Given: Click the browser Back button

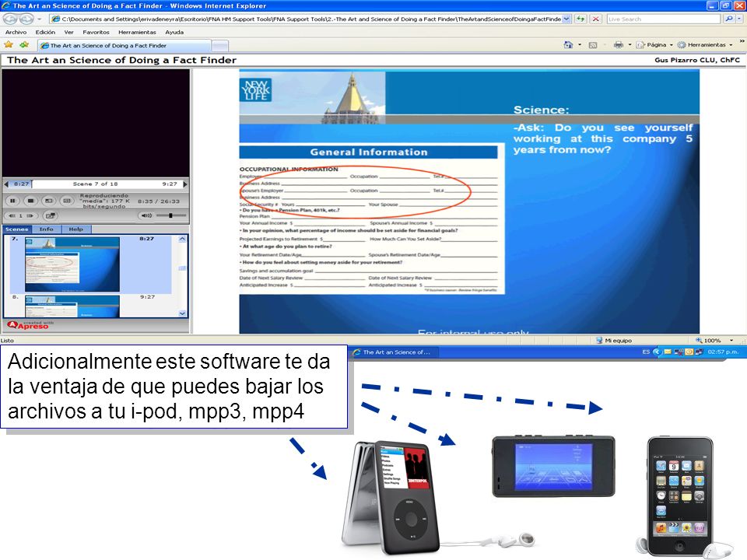Looking at the screenshot, I should [x=10, y=19].
